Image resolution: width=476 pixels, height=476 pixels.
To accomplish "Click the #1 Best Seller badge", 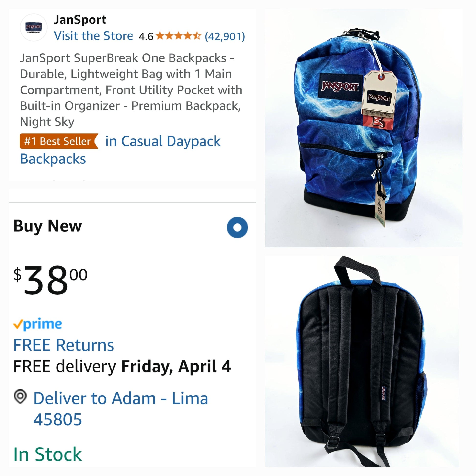I will click(59, 141).
